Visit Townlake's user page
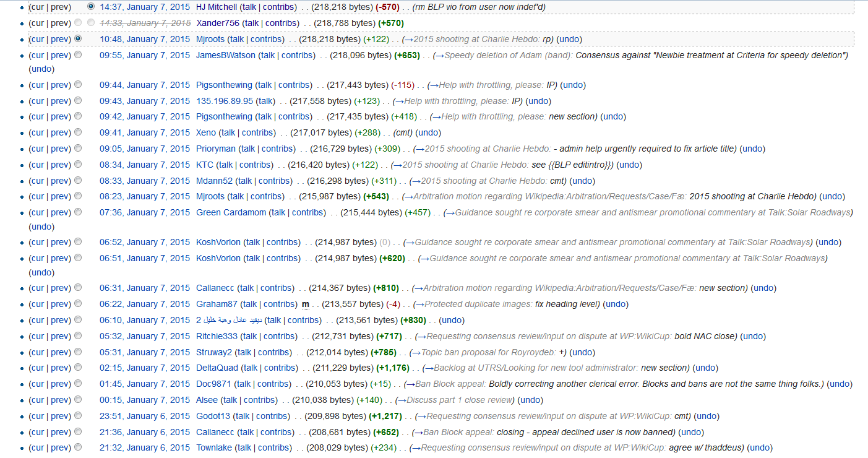The width and height of the screenshot is (868, 458). click(x=215, y=447)
